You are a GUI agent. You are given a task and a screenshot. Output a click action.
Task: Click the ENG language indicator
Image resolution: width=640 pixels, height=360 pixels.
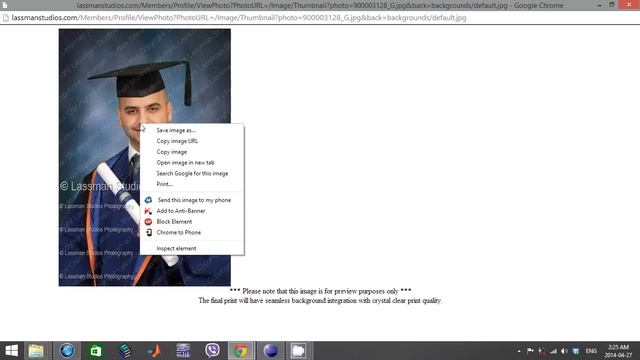pos(591,351)
